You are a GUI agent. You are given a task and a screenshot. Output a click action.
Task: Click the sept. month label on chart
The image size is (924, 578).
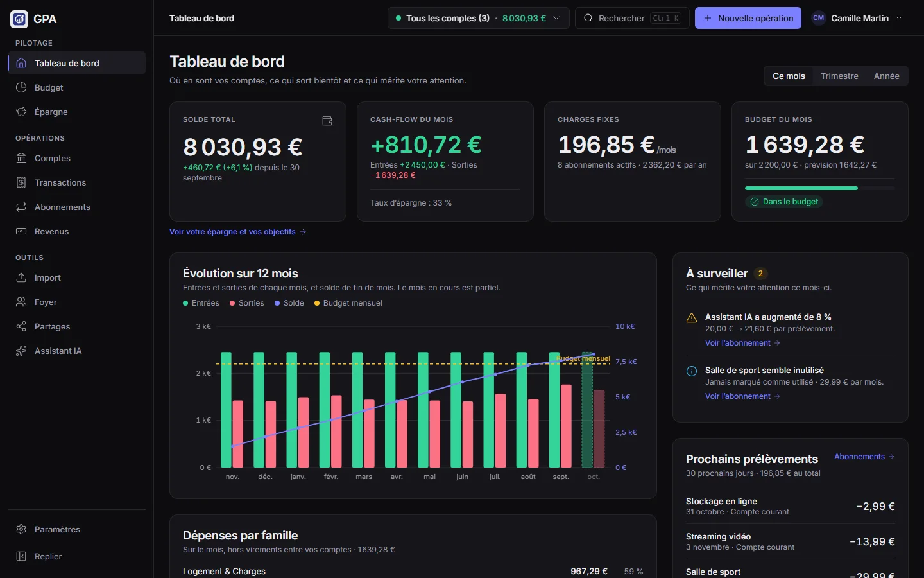561,477
